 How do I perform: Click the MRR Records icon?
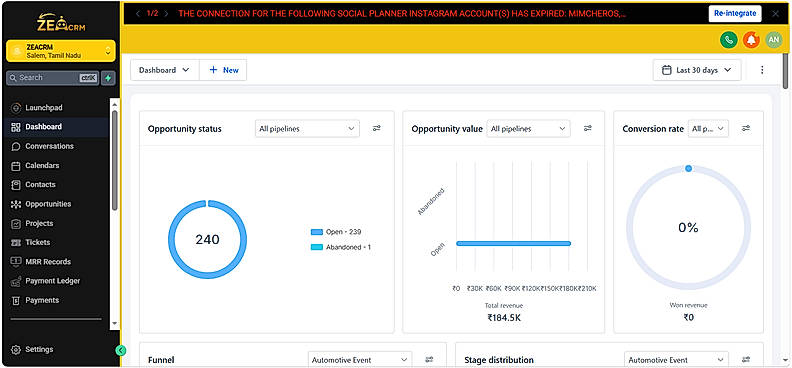tap(16, 261)
